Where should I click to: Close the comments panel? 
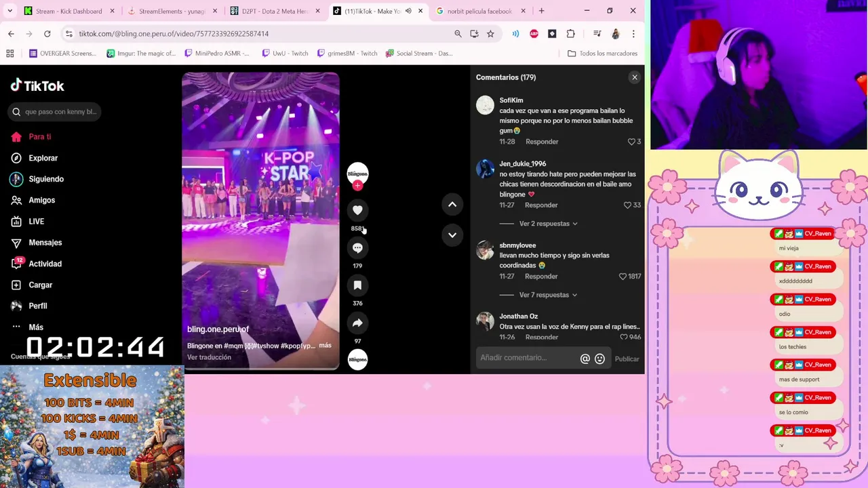(x=635, y=77)
